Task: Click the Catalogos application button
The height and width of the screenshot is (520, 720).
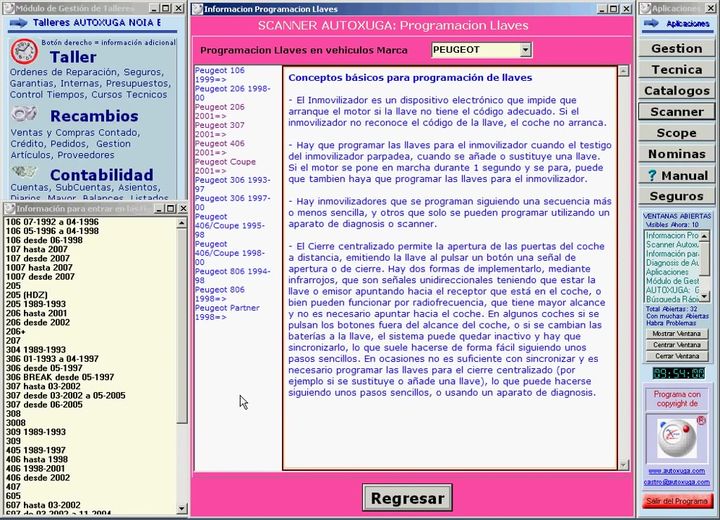Action: [676, 90]
